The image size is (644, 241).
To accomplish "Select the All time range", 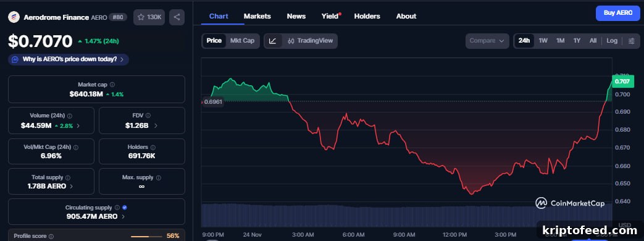I will click(593, 41).
